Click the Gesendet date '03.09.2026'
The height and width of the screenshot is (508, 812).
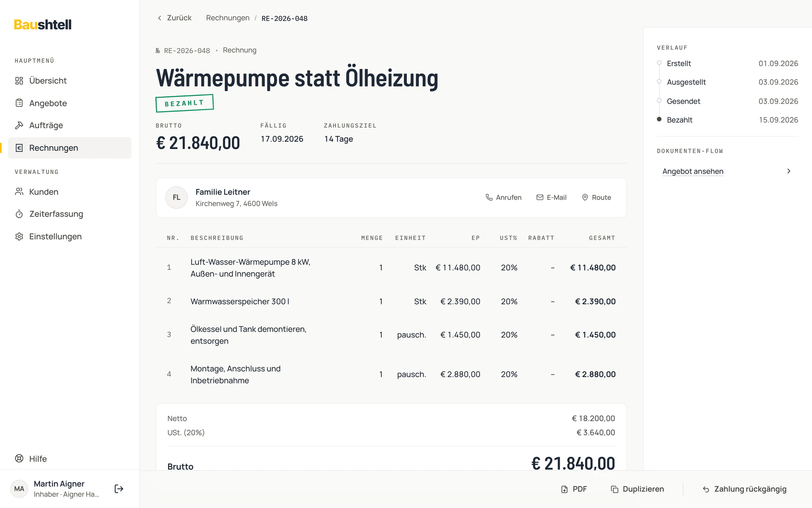[778, 101]
